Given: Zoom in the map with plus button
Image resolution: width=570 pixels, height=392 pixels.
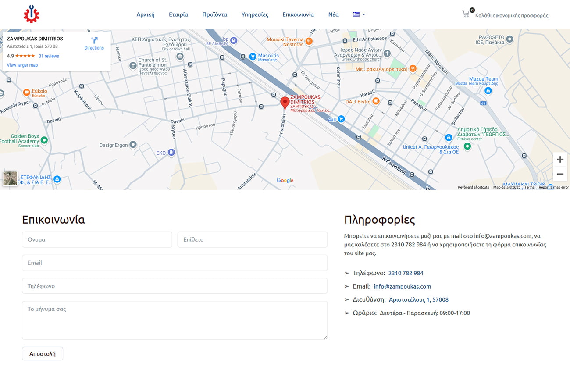Looking at the screenshot, I should pyautogui.click(x=560, y=160).
